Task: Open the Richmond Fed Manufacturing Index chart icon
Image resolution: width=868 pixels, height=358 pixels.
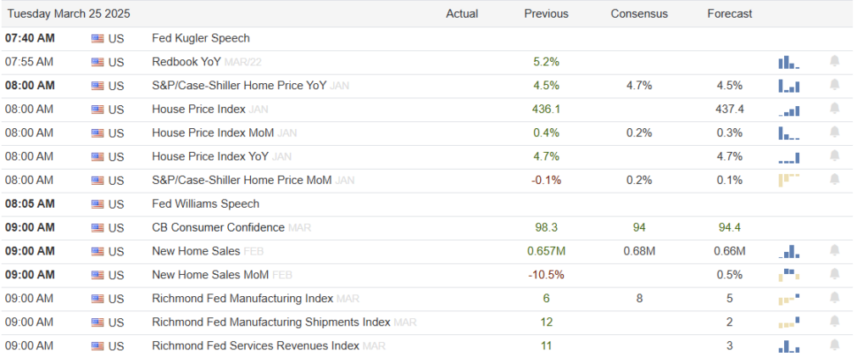Action: click(789, 299)
